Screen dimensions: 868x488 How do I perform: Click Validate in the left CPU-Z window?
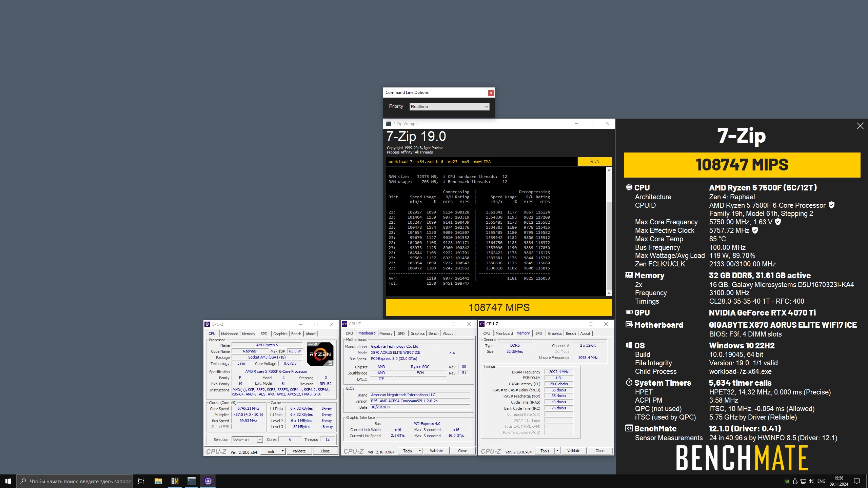pyautogui.click(x=299, y=451)
